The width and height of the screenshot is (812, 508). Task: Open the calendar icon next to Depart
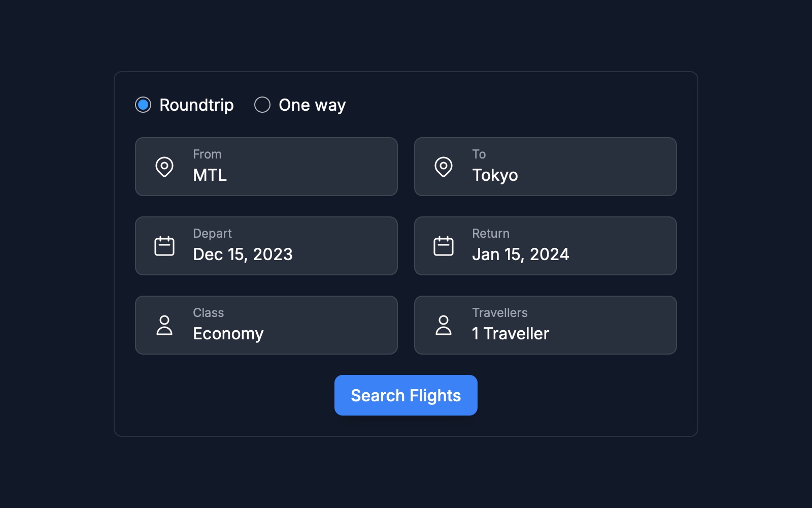[164, 245]
